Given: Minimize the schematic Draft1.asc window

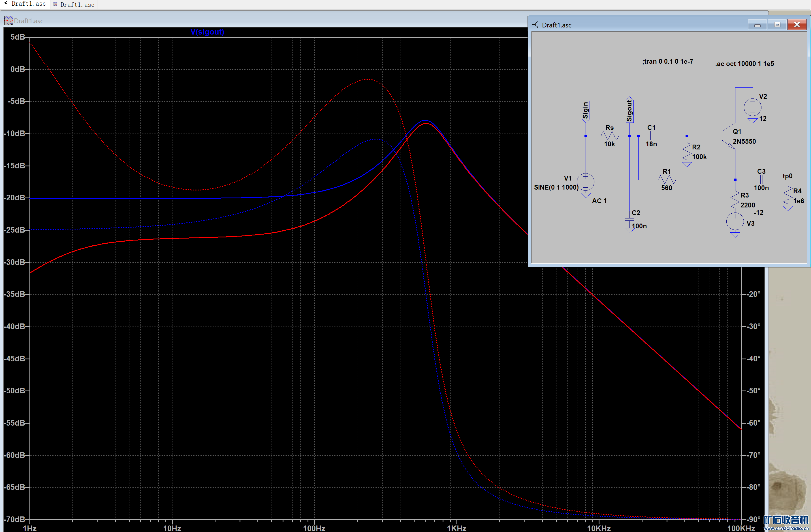Looking at the screenshot, I should (757, 25).
